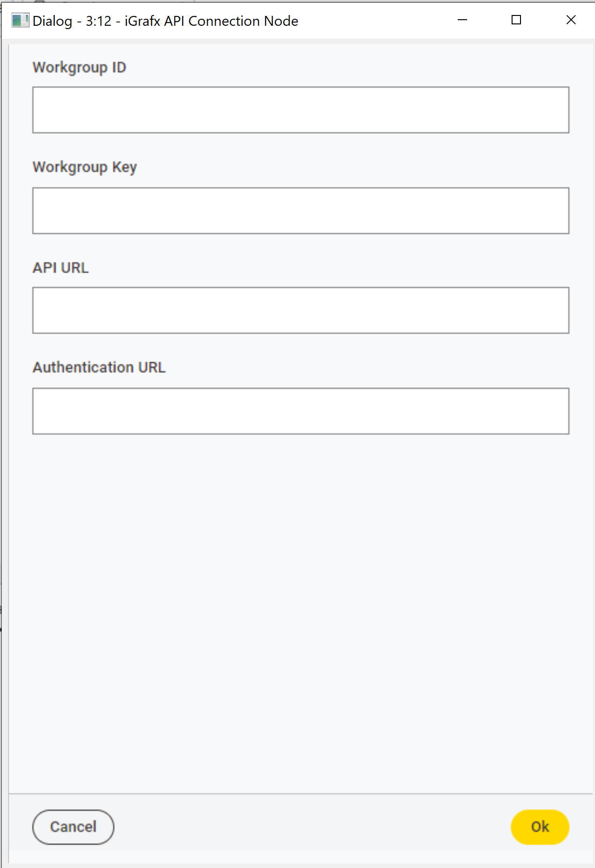Minimize the iGrafx API Connection Node dialog
Image resolution: width=595 pixels, height=868 pixels.
(462, 20)
